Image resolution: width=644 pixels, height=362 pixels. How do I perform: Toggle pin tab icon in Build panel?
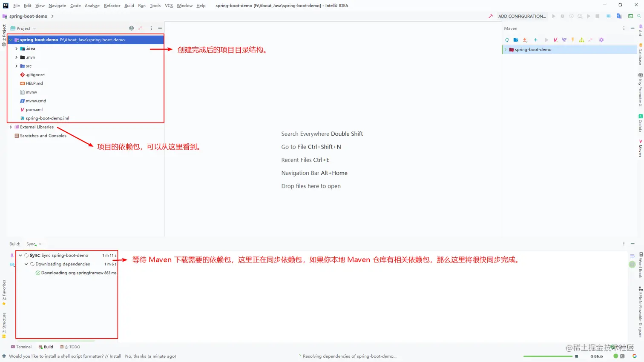12,256
